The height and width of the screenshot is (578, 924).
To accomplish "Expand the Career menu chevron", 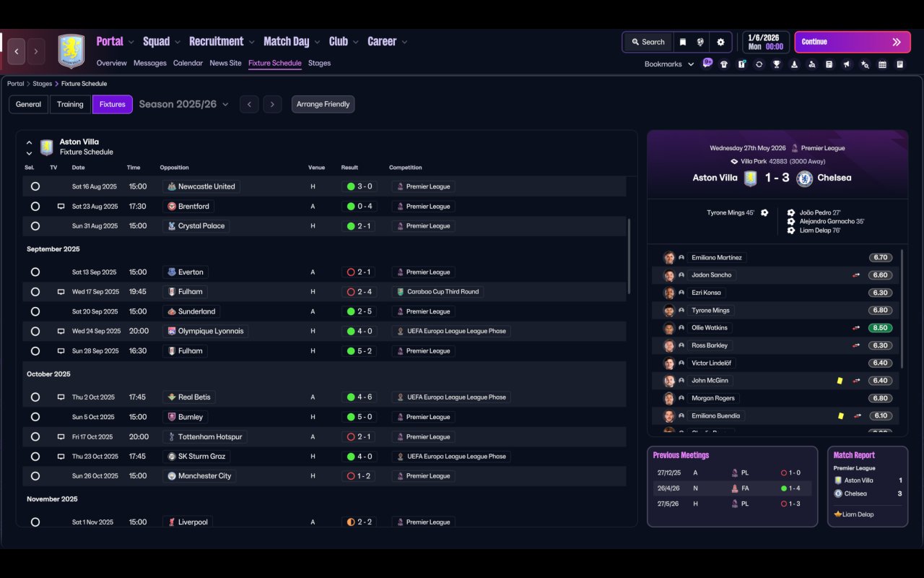I will [x=404, y=42].
